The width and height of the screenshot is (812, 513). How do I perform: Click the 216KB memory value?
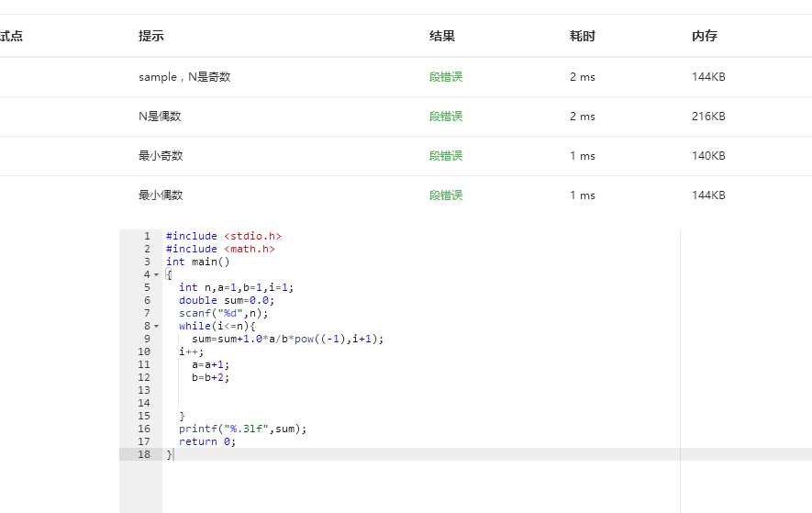[x=708, y=117]
